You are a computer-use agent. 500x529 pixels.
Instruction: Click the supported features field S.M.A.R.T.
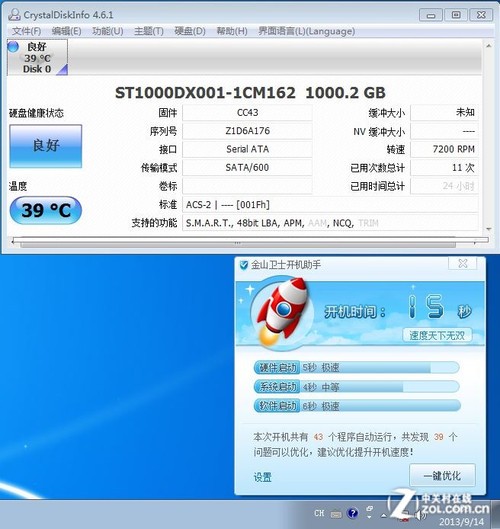click(330, 223)
